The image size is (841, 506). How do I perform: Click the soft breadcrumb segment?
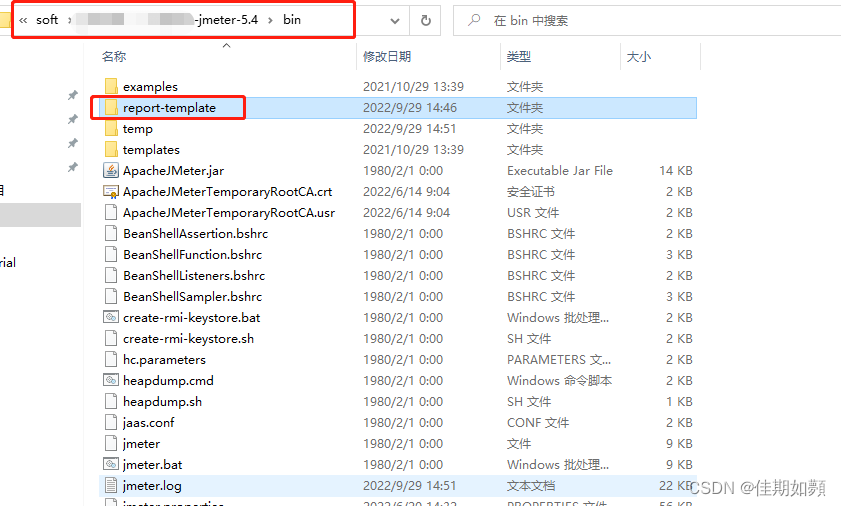pyautogui.click(x=47, y=20)
